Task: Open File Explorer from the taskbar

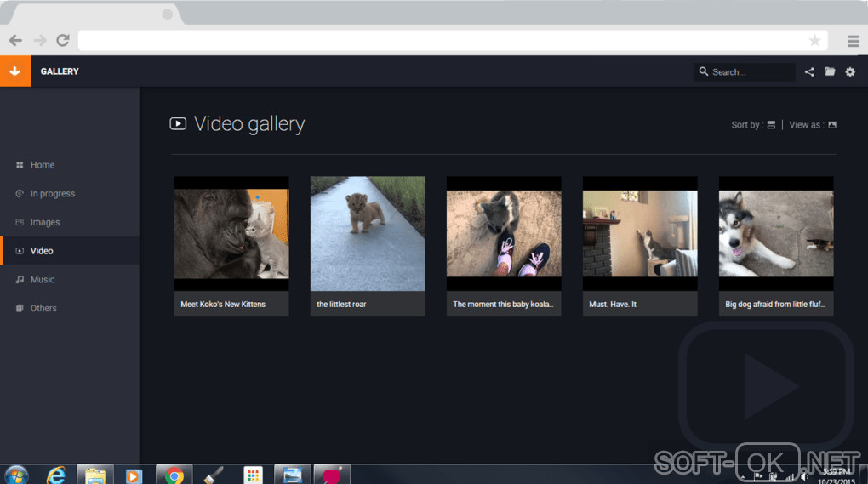Action: (x=95, y=475)
